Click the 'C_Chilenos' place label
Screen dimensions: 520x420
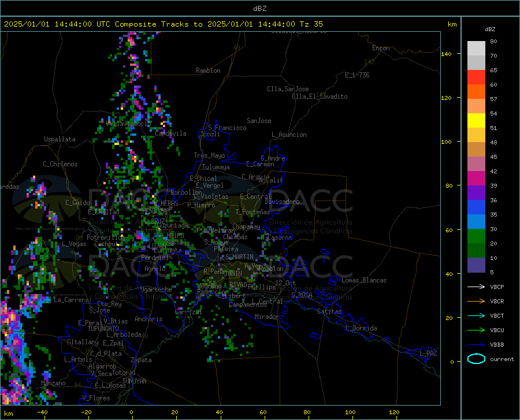60,164
